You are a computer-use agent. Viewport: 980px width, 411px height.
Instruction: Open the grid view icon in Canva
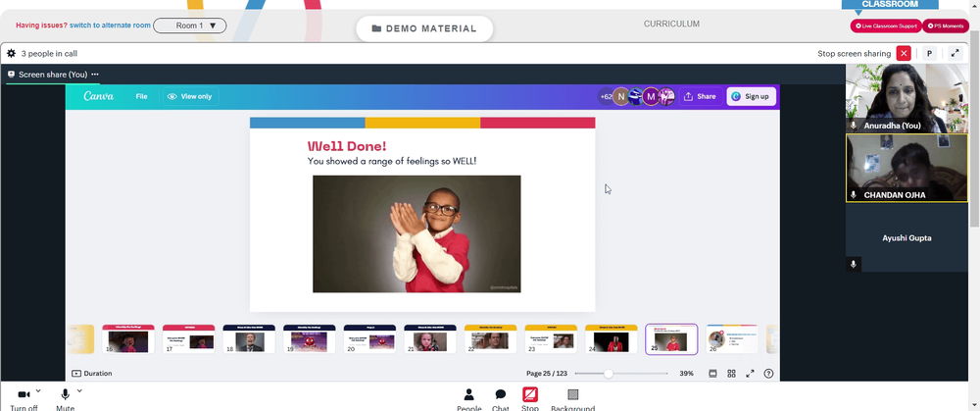tap(731, 374)
